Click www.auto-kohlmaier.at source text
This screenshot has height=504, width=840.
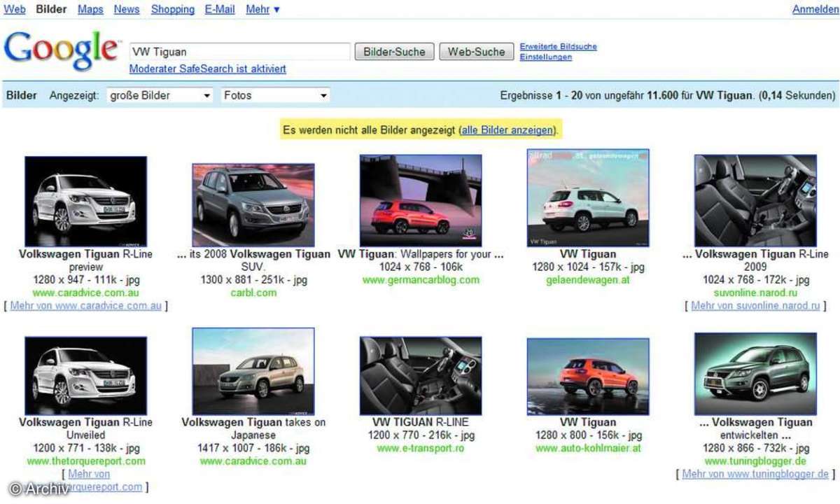[x=588, y=448]
